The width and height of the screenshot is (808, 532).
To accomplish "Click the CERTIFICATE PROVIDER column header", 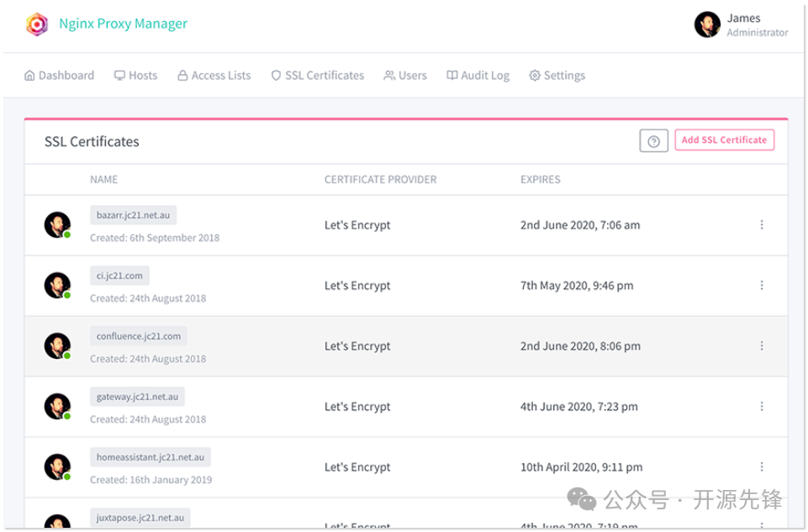I will coord(380,180).
